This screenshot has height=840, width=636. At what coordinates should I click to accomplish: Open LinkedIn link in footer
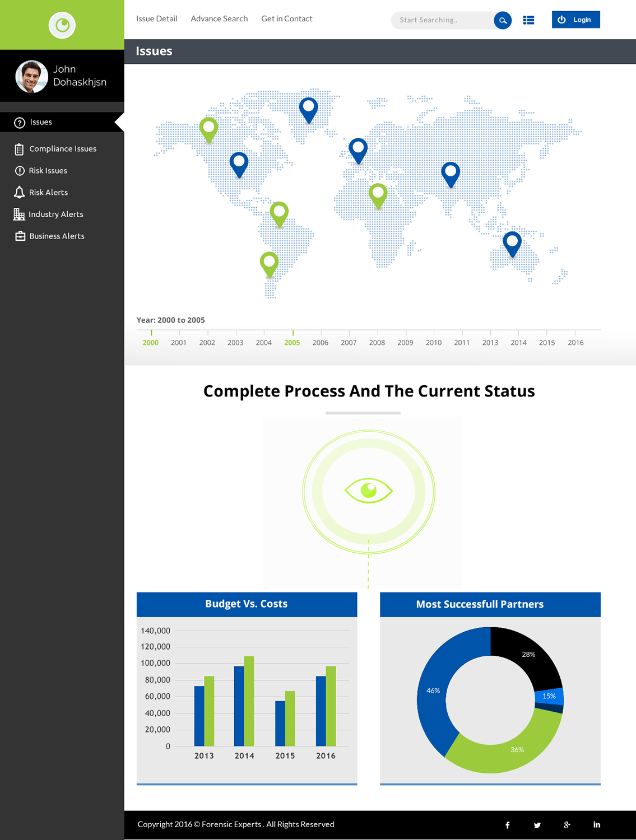pos(597,825)
